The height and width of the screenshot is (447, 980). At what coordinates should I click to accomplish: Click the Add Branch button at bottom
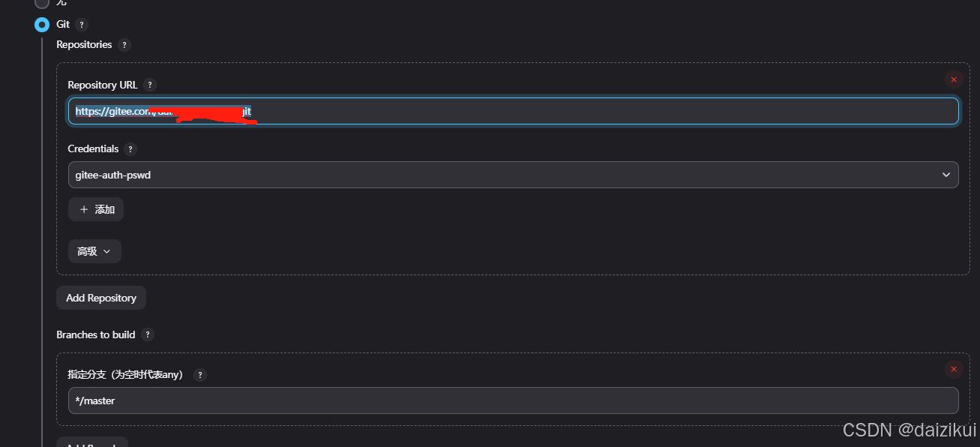point(91,444)
